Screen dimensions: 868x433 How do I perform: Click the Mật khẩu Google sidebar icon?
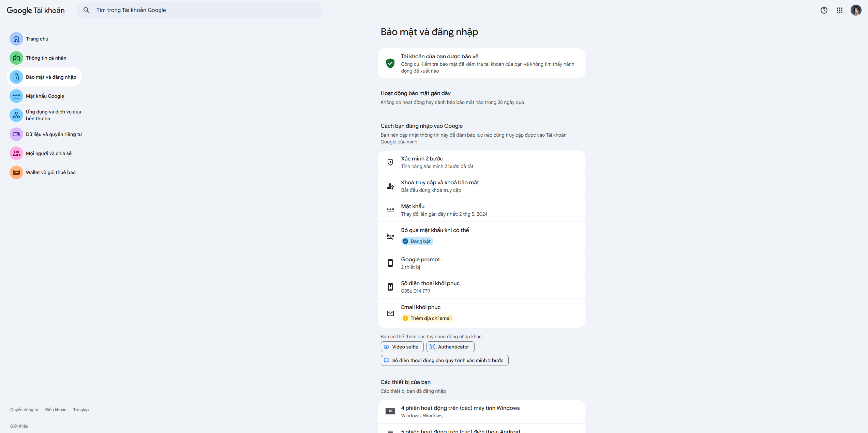[x=16, y=96]
